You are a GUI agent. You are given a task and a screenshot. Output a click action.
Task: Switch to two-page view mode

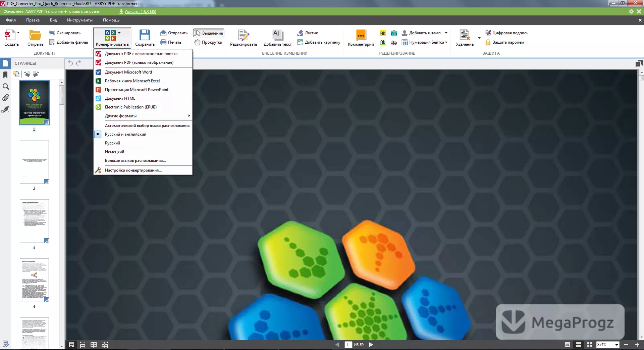pyautogui.click(x=94, y=345)
